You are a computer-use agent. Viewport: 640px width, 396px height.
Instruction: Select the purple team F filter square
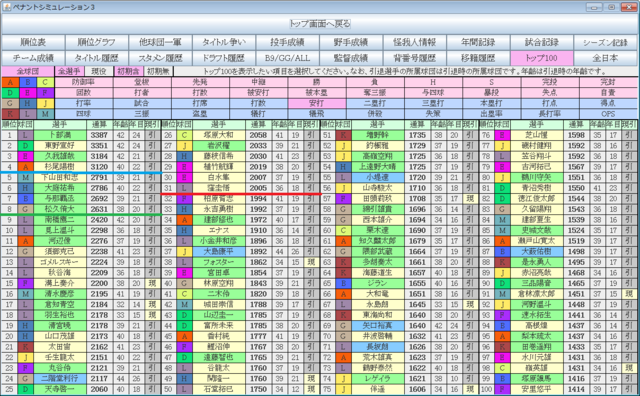45,93
